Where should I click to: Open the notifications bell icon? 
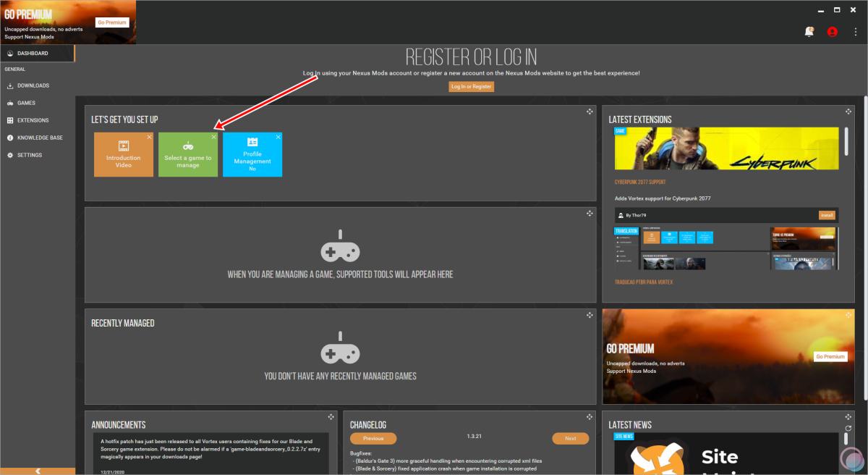click(x=809, y=32)
